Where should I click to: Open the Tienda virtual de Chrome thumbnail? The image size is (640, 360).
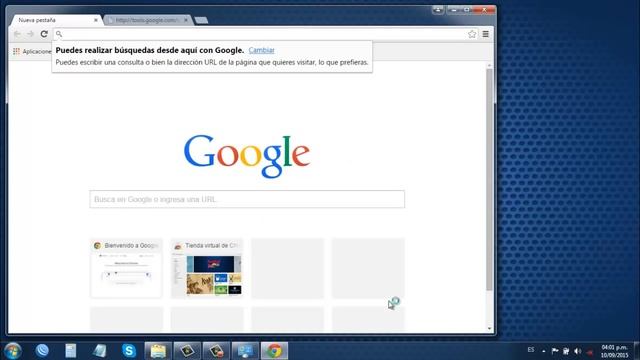click(207, 268)
